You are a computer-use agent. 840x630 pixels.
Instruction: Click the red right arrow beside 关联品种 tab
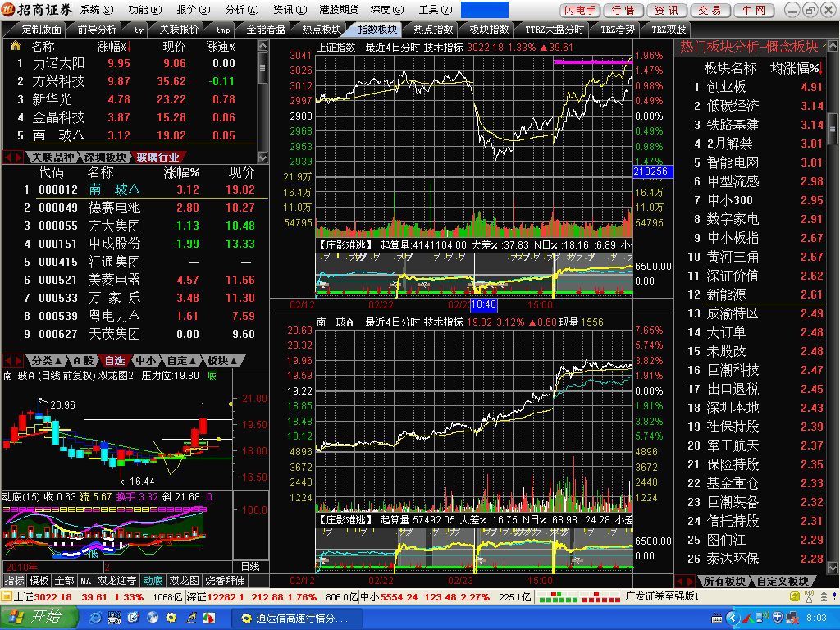pos(21,157)
